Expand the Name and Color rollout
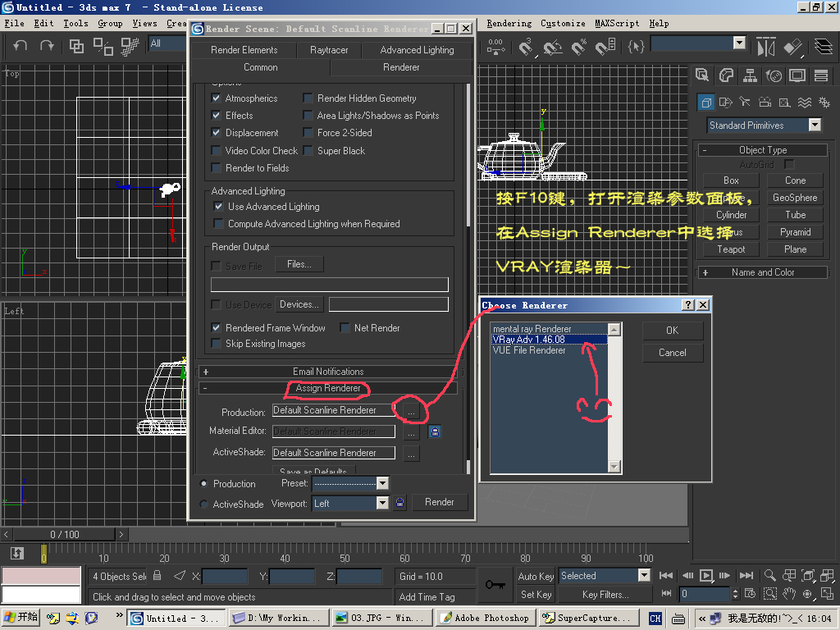 pos(762,272)
